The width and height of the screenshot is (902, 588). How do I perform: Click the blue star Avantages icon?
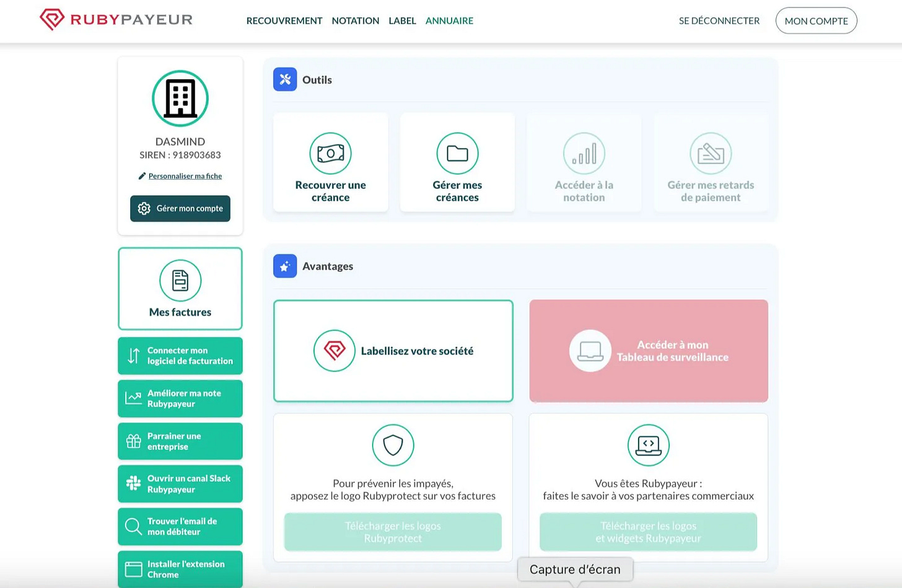click(x=285, y=266)
